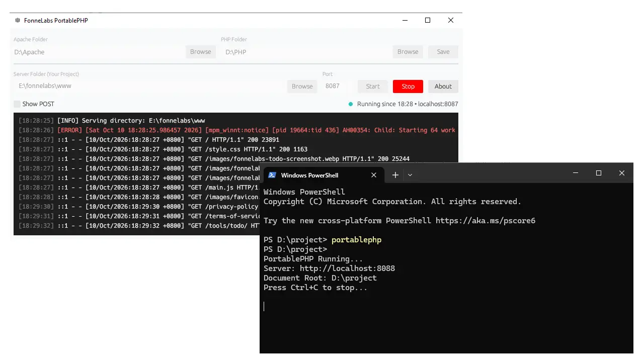Select the '[INFO] Serving directory' log line

(112, 121)
